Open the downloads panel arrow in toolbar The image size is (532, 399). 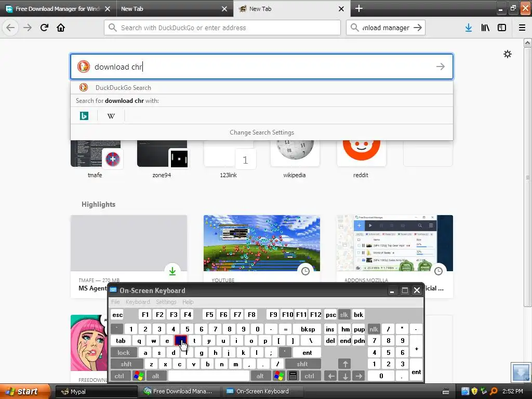coord(469,28)
